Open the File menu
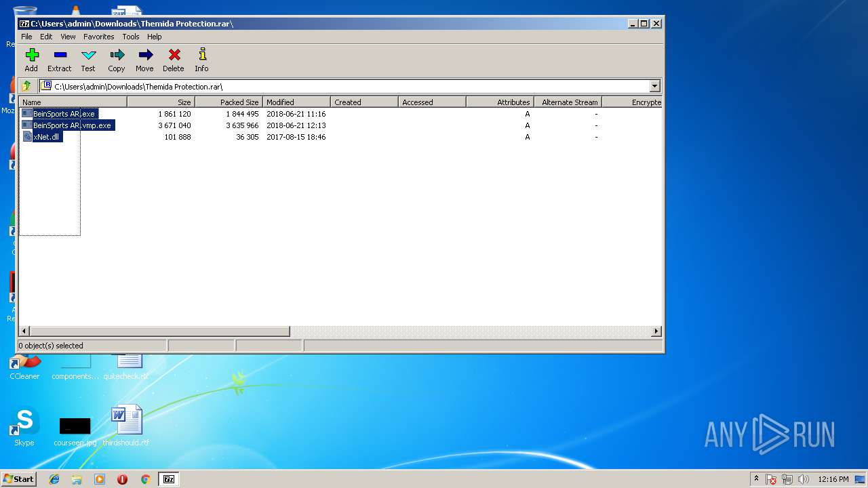The image size is (868, 488). 26,37
